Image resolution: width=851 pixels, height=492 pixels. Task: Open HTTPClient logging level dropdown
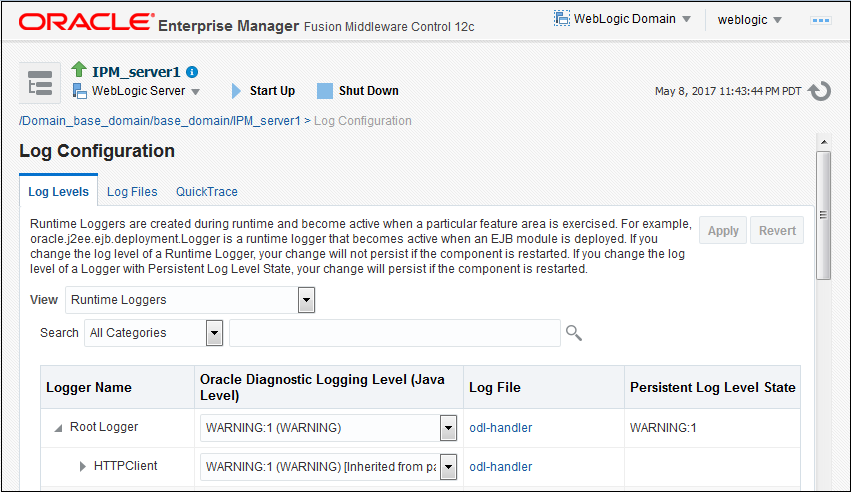[x=448, y=467]
